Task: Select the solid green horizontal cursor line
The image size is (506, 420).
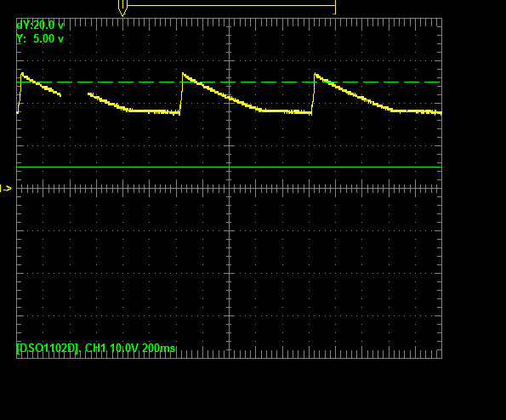Action: 229,167
